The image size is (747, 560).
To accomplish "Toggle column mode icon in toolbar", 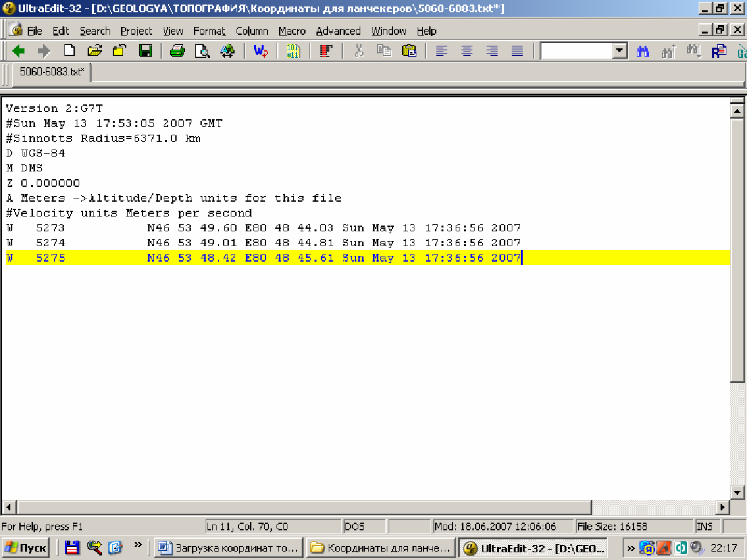I will coord(326,50).
